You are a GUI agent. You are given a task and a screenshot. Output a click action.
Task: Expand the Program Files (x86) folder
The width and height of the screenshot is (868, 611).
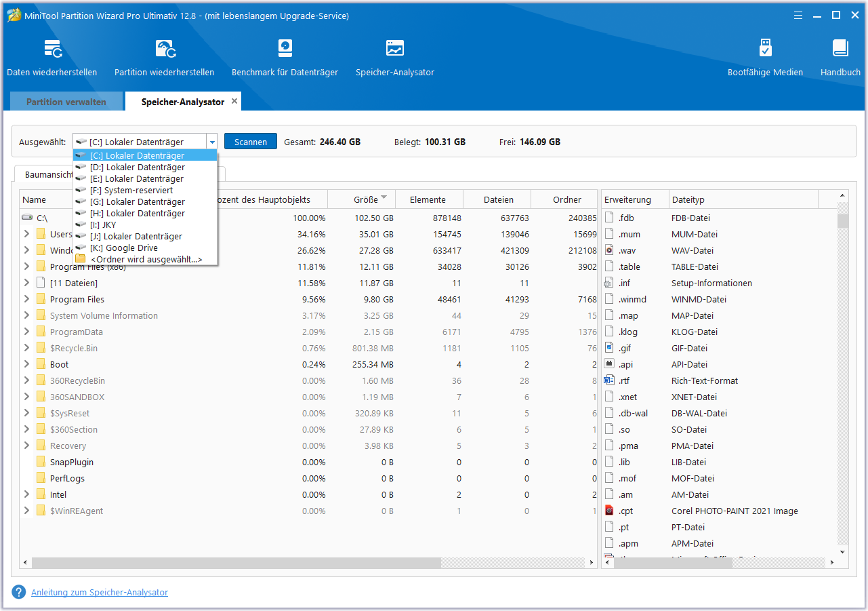pyautogui.click(x=26, y=267)
